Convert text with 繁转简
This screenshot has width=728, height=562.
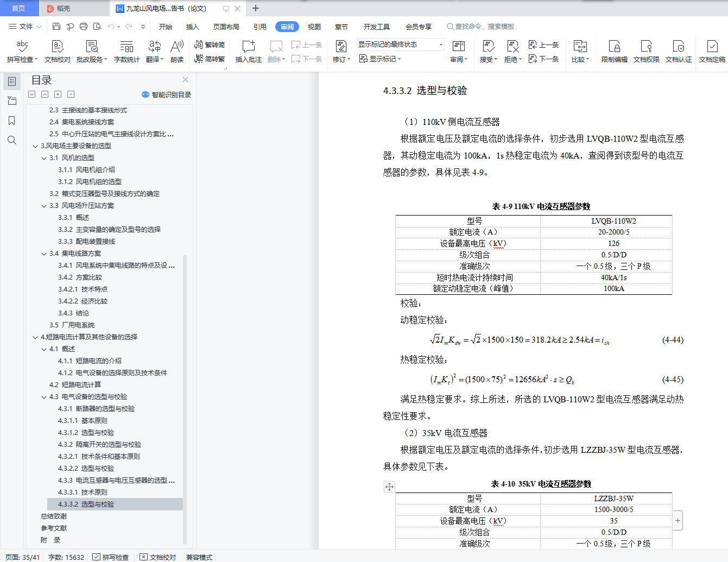[x=210, y=45]
